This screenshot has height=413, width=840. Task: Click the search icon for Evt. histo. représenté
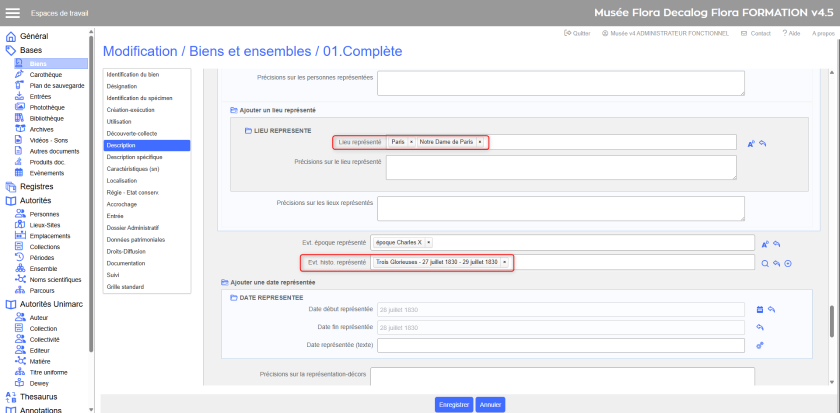tap(764, 263)
